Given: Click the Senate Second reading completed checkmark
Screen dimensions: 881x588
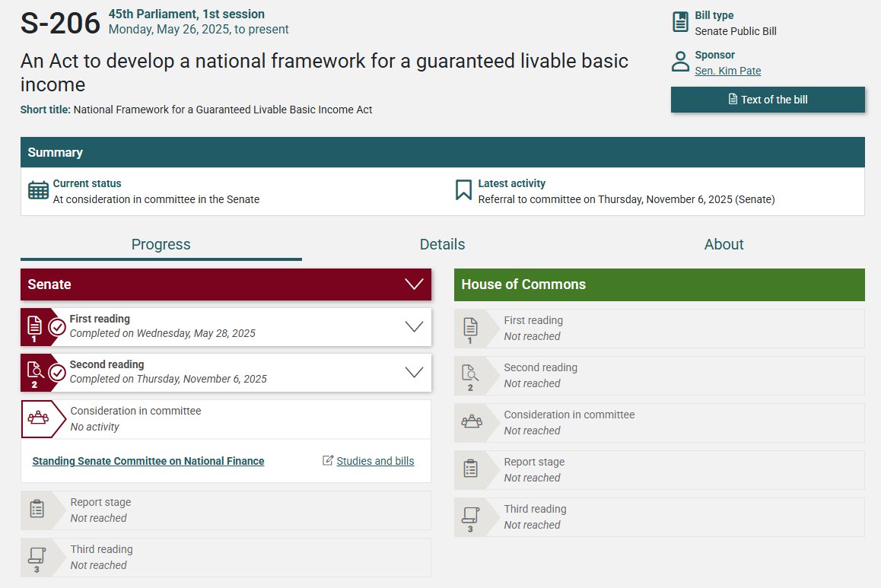Looking at the screenshot, I should pos(57,372).
